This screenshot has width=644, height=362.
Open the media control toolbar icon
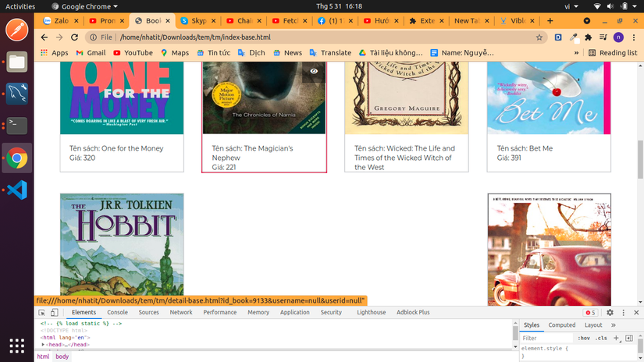pos(603,37)
